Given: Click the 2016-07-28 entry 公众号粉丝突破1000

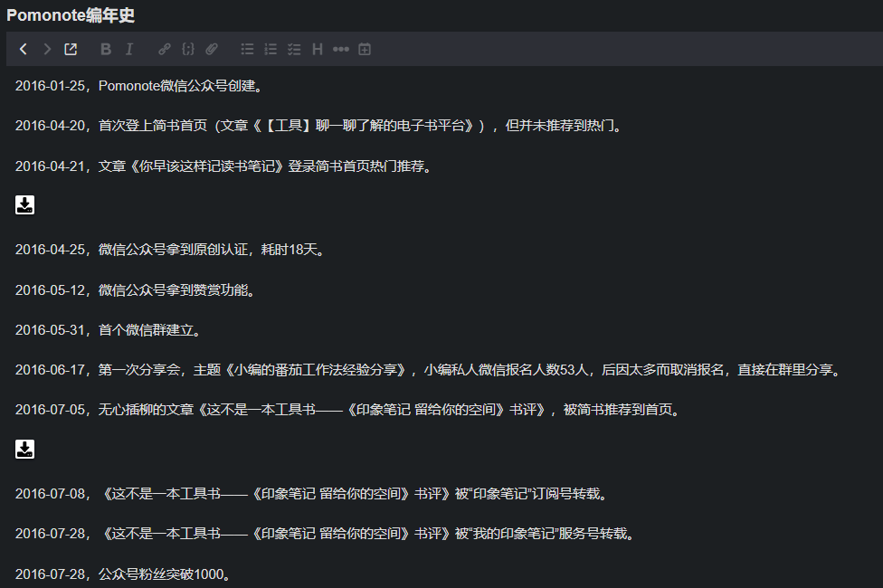Looking at the screenshot, I should click(x=123, y=574).
